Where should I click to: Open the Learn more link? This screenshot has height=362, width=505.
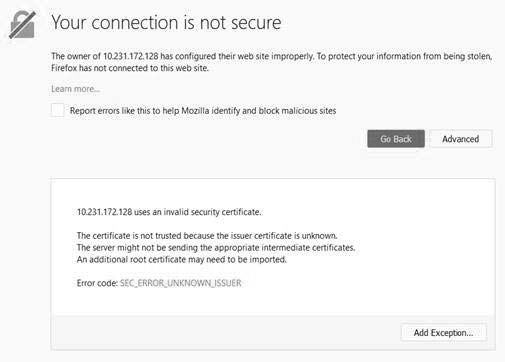click(75, 89)
